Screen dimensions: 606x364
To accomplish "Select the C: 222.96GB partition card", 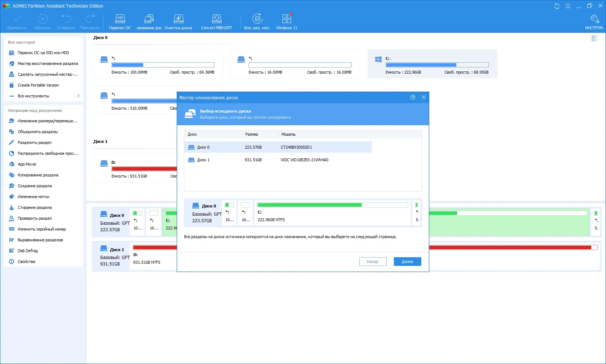I will (432, 64).
